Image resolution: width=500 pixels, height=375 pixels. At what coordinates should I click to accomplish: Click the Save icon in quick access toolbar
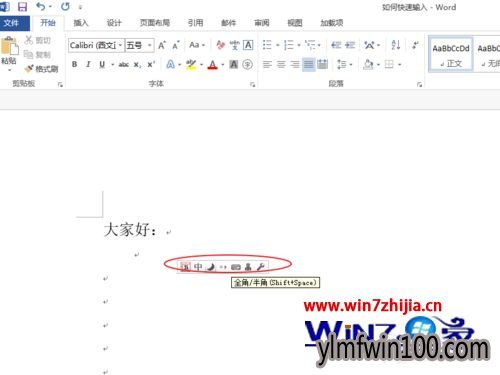22,6
